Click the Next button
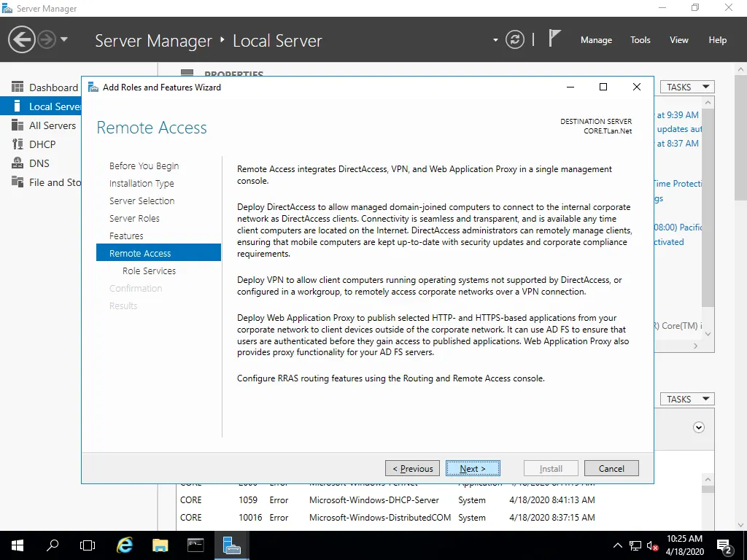 point(473,469)
